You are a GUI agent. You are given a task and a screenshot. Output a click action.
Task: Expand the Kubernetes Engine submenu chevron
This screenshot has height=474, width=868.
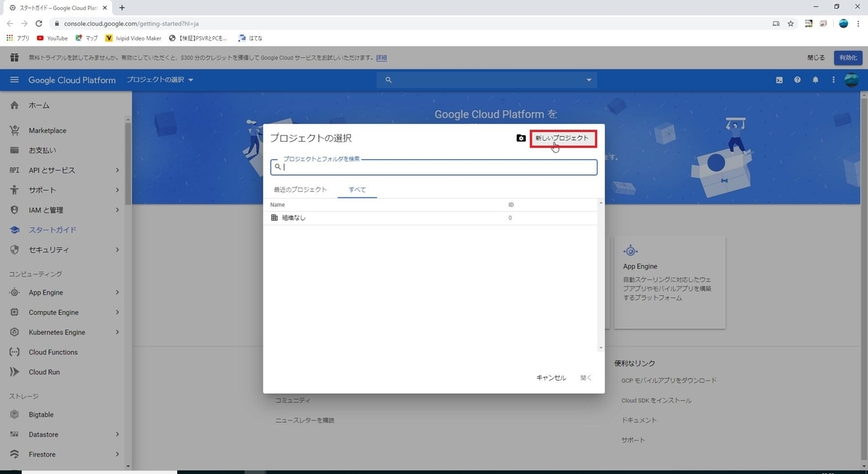tap(117, 332)
